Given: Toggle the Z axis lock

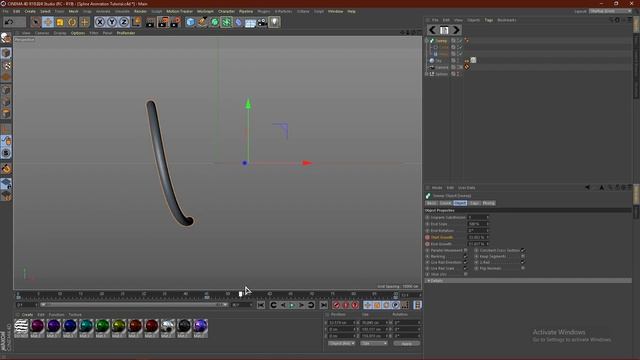Looking at the screenshot, I should pyautogui.click(x=124, y=22).
